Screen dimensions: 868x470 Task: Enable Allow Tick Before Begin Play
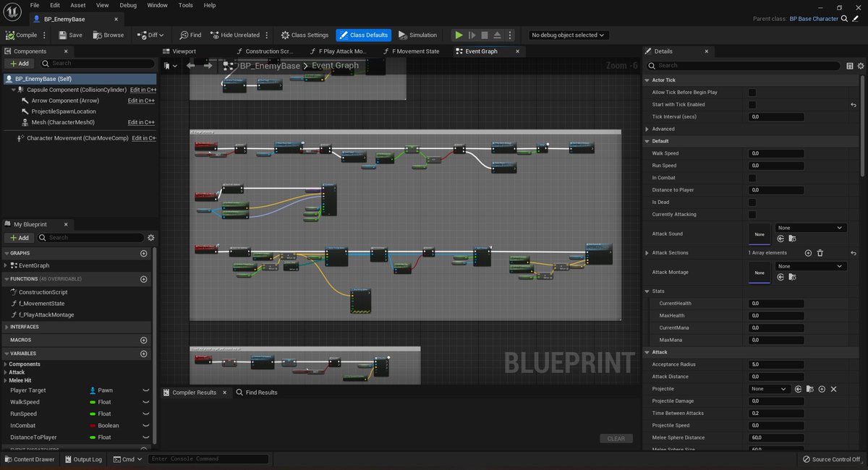pyautogui.click(x=752, y=93)
